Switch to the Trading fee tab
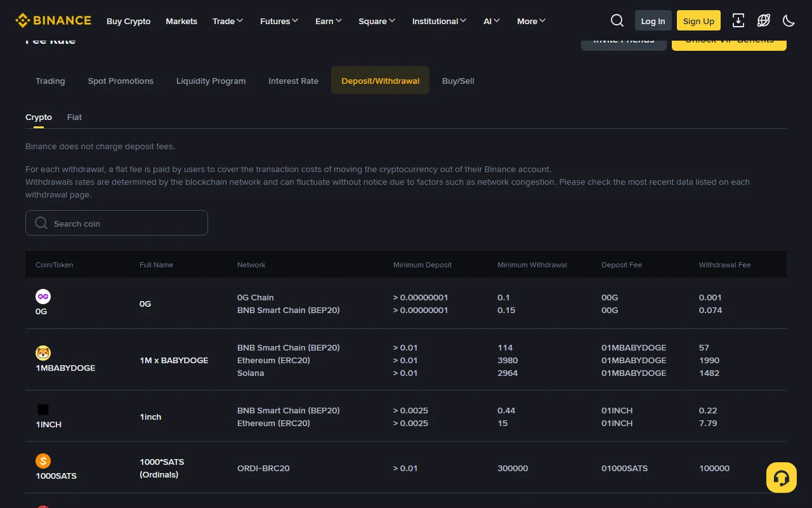 pos(50,81)
